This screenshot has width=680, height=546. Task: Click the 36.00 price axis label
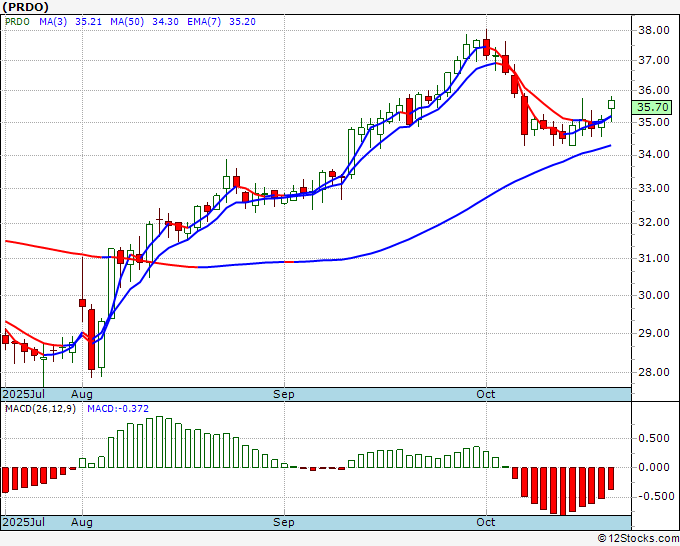click(x=654, y=90)
